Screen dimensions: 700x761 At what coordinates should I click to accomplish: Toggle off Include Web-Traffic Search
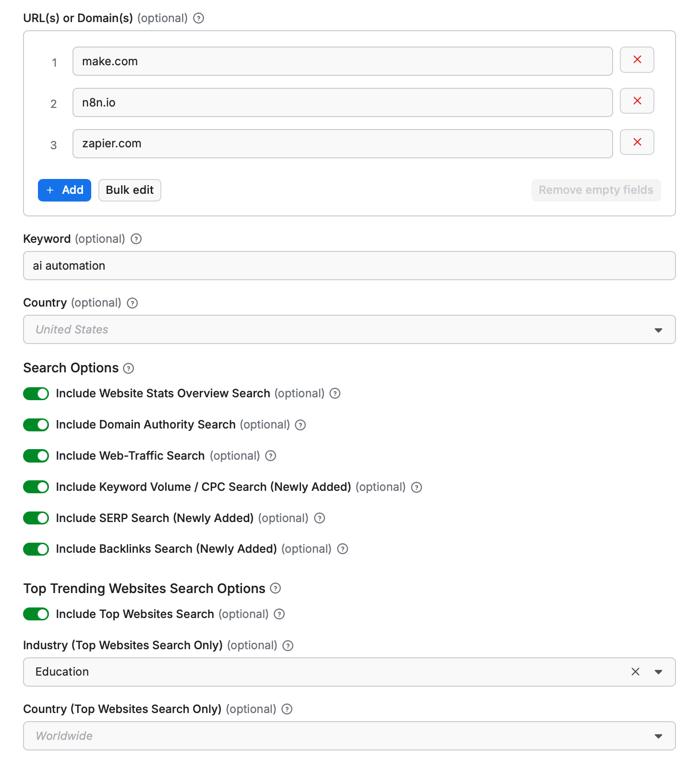36,456
